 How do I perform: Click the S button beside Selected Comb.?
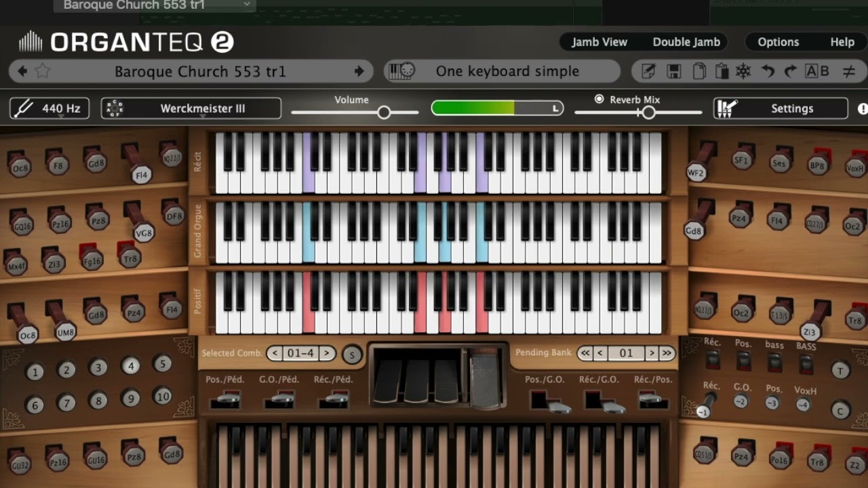tap(352, 354)
